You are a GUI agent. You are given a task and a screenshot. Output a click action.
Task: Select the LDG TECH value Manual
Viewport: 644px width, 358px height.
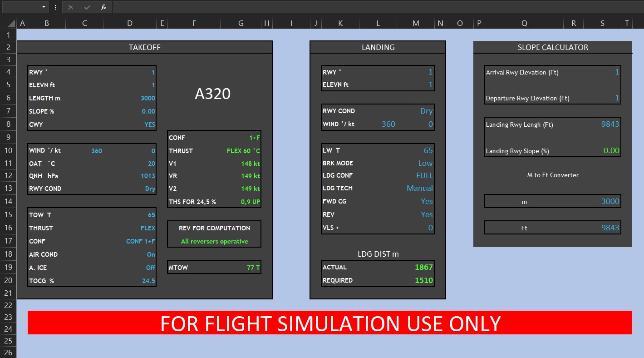point(420,188)
